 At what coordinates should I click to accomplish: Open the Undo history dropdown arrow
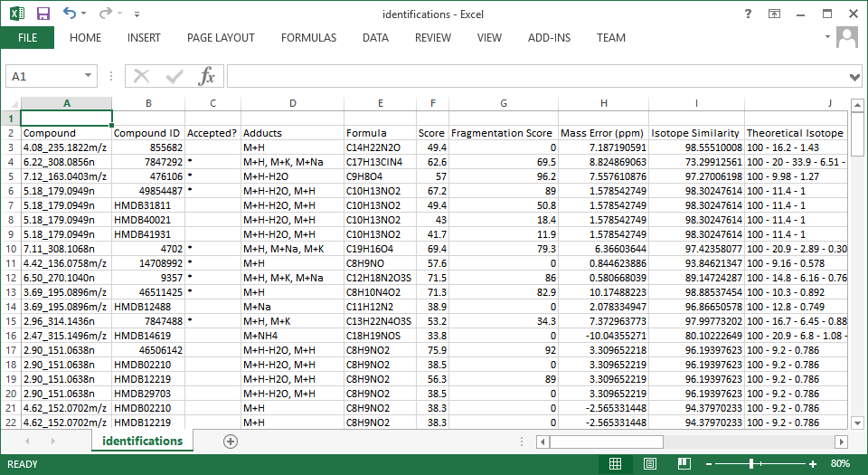(83, 14)
